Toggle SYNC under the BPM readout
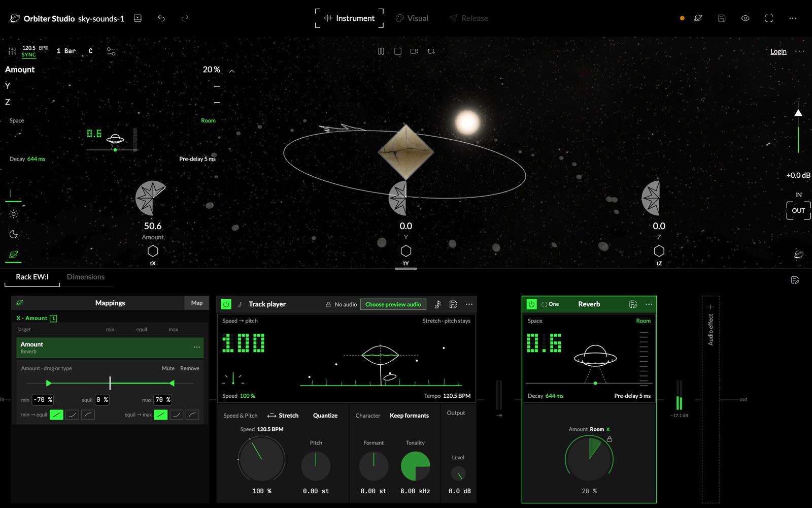The image size is (812, 508). point(29,55)
